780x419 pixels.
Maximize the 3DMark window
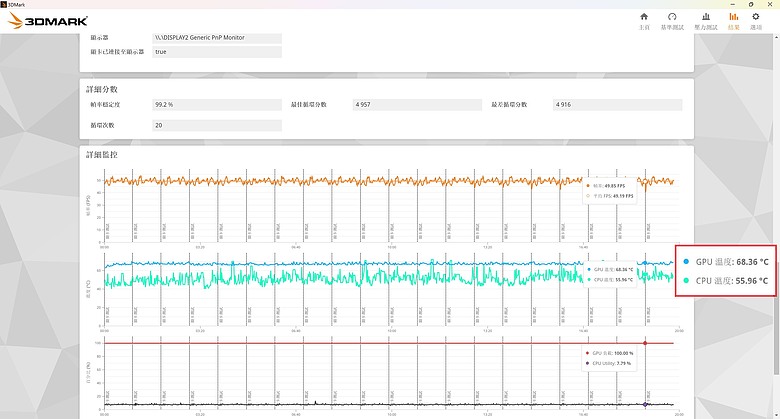click(751, 4)
